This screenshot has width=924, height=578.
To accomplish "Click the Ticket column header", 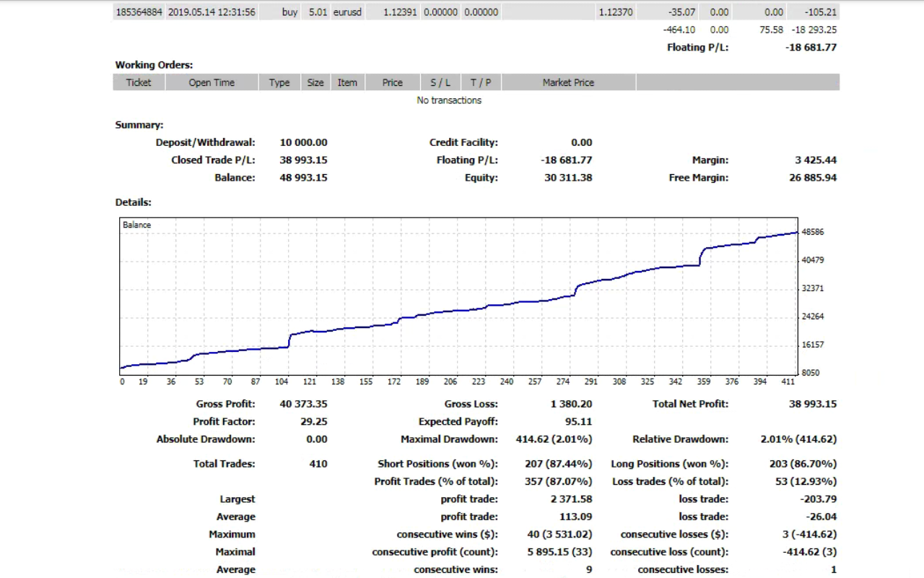I will 139,82.
